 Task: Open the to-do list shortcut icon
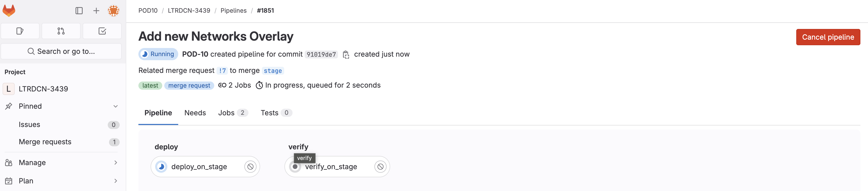pyautogui.click(x=102, y=31)
